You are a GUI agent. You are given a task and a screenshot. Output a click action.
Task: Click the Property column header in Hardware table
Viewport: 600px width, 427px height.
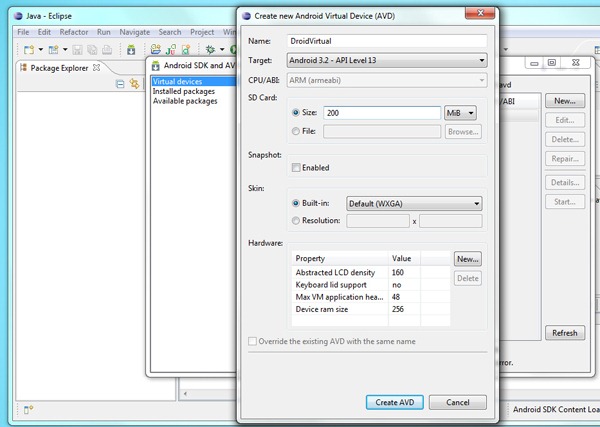(340, 259)
